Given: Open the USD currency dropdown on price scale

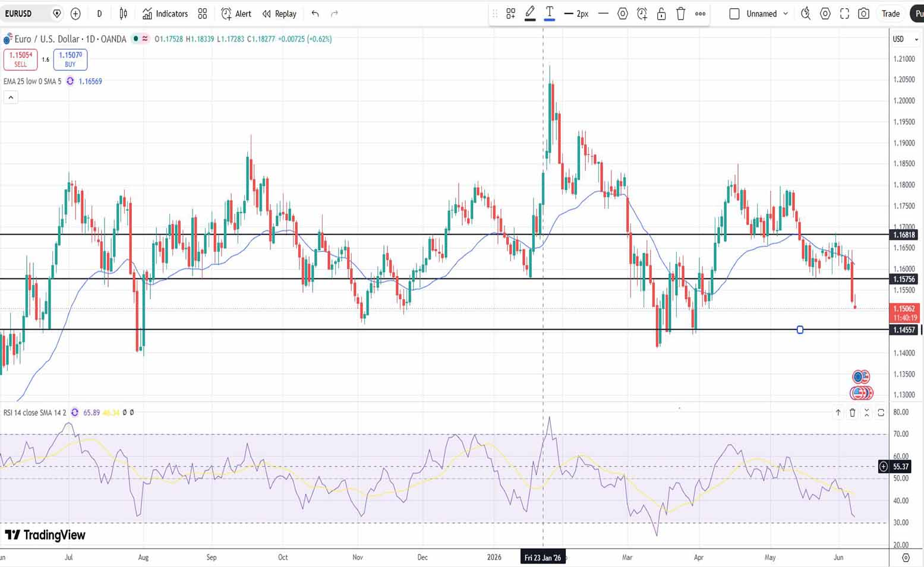Looking at the screenshot, I should click(905, 39).
